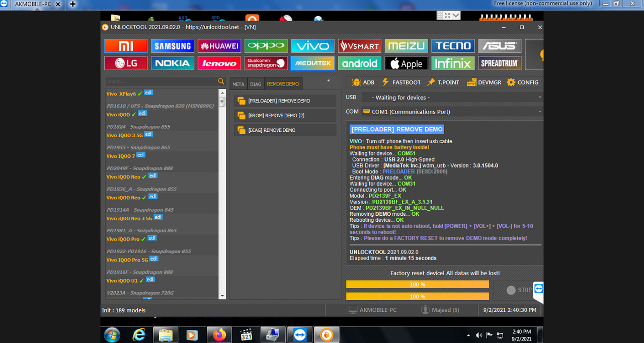644x343 pixels.
Task: Open the Huawei brand section
Action: point(219,46)
